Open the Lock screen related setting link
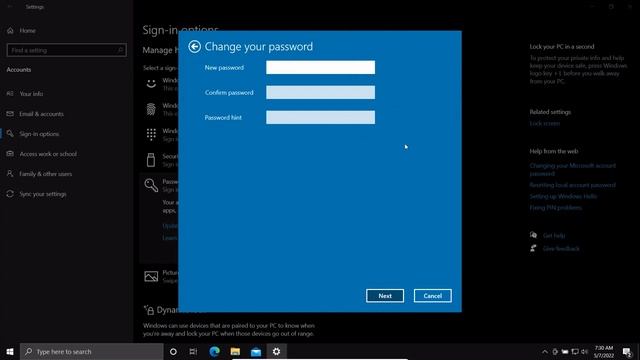640x360 pixels. coord(544,123)
